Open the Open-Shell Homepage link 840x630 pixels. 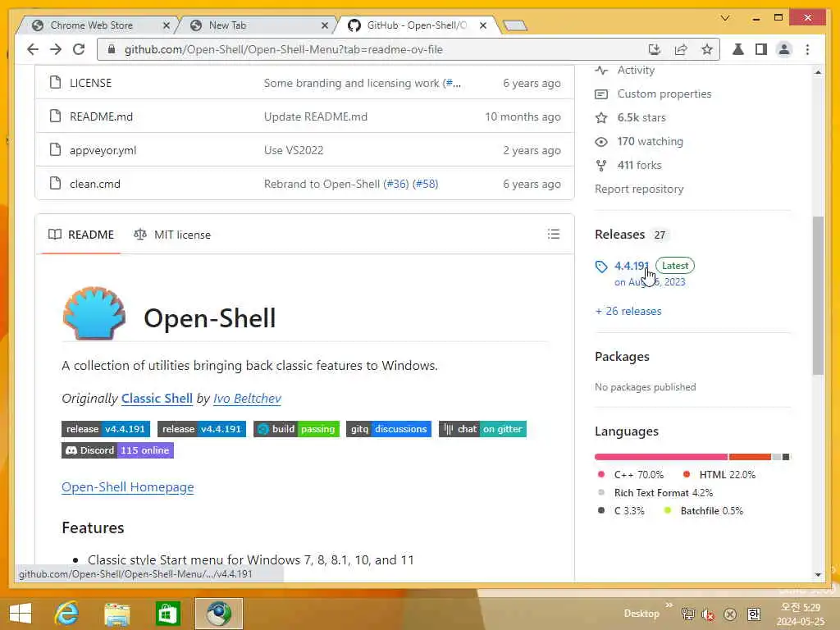pyautogui.click(x=127, y=487)
